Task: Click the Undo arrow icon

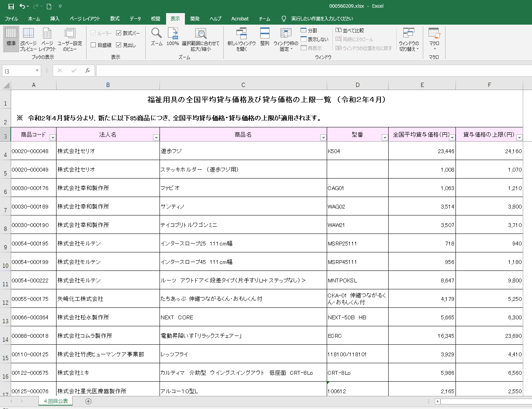Action: pos(22,6)
